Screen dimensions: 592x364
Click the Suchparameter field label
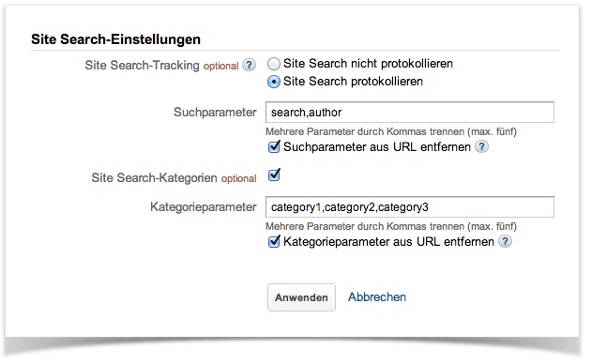pyautogui.click(x=215, y=113)
